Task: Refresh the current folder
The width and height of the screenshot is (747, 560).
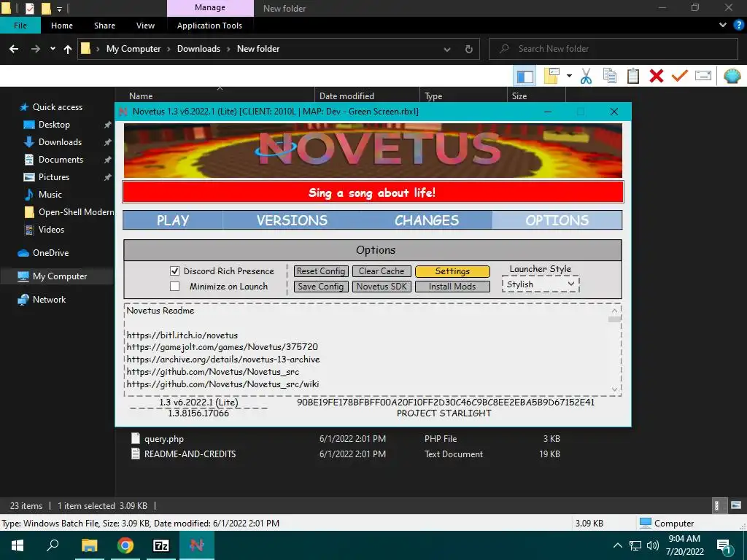Action: click(x=469, y=49)
